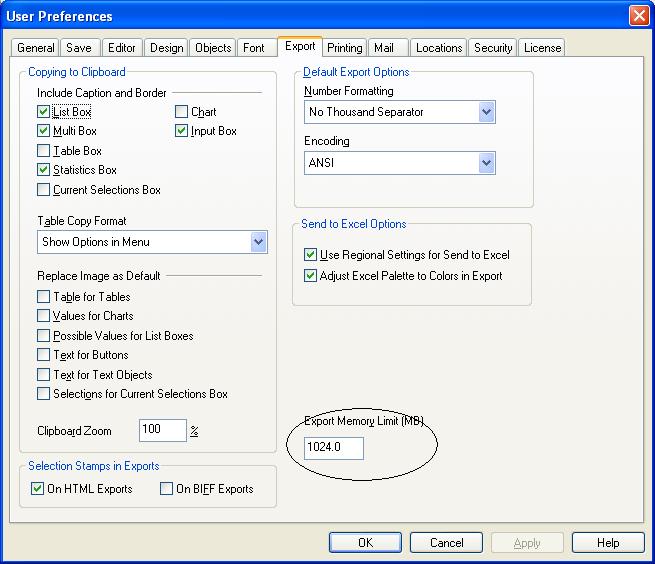
Task: Enable Text for Text Objects
Action: pos(43,374)
